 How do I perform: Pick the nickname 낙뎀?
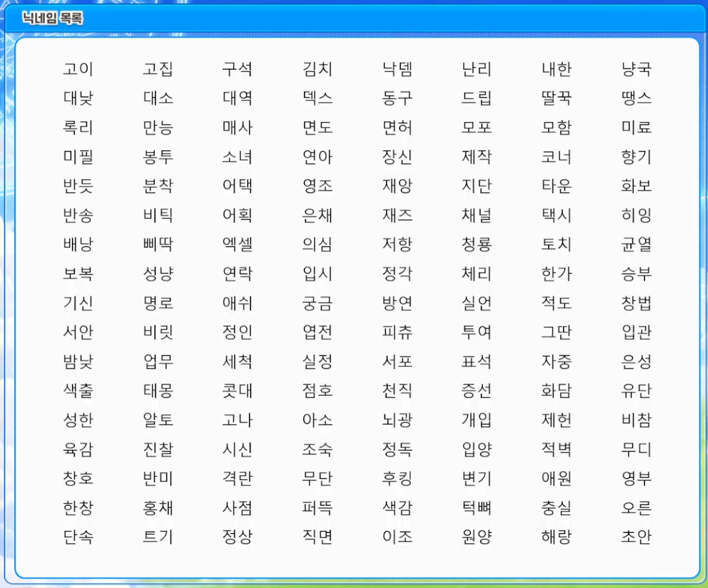397,69
